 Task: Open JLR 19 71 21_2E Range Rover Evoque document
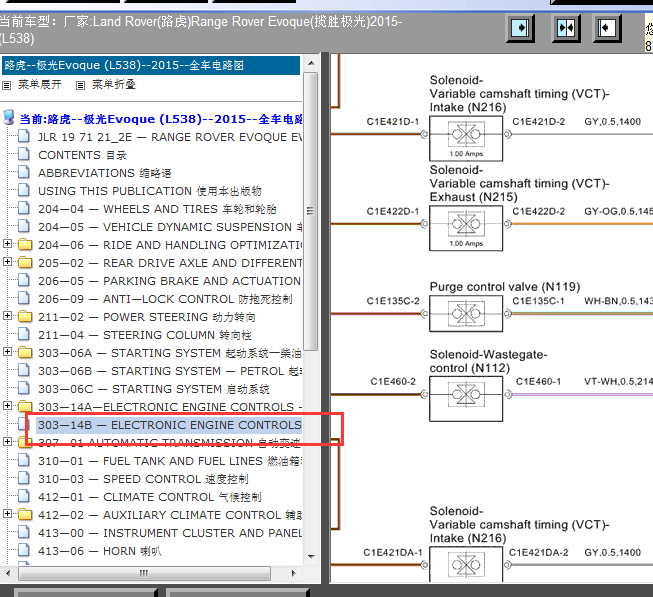pos(170,137)
